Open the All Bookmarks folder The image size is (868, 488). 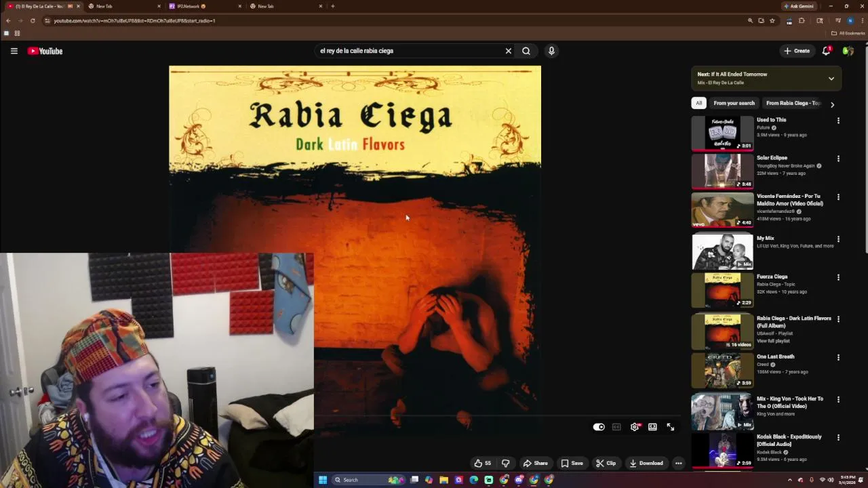[x=848, y=33]
